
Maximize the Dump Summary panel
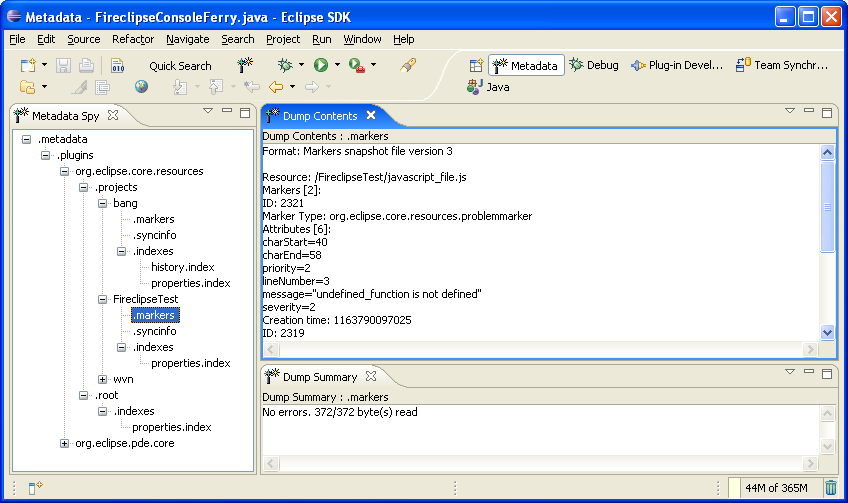(x=827, y=374)
